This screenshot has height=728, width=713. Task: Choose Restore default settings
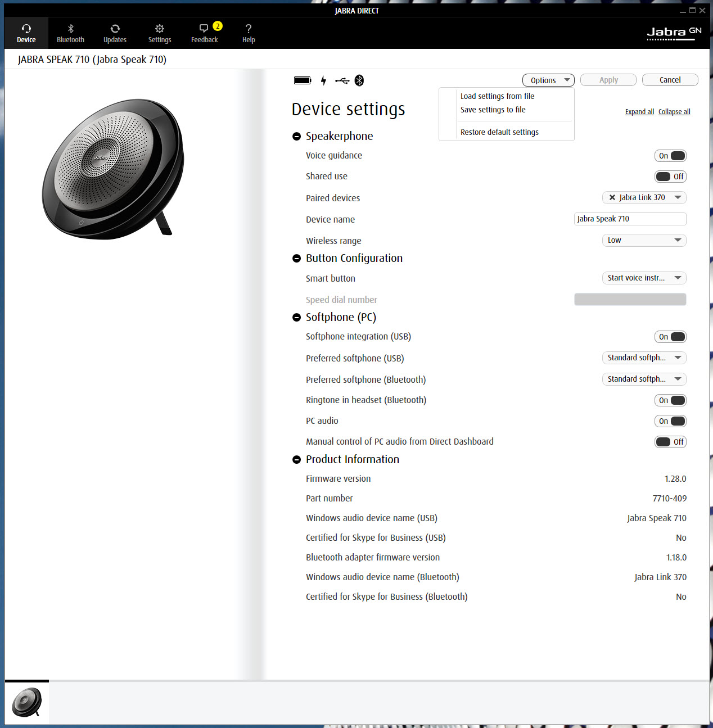point(499,132)
